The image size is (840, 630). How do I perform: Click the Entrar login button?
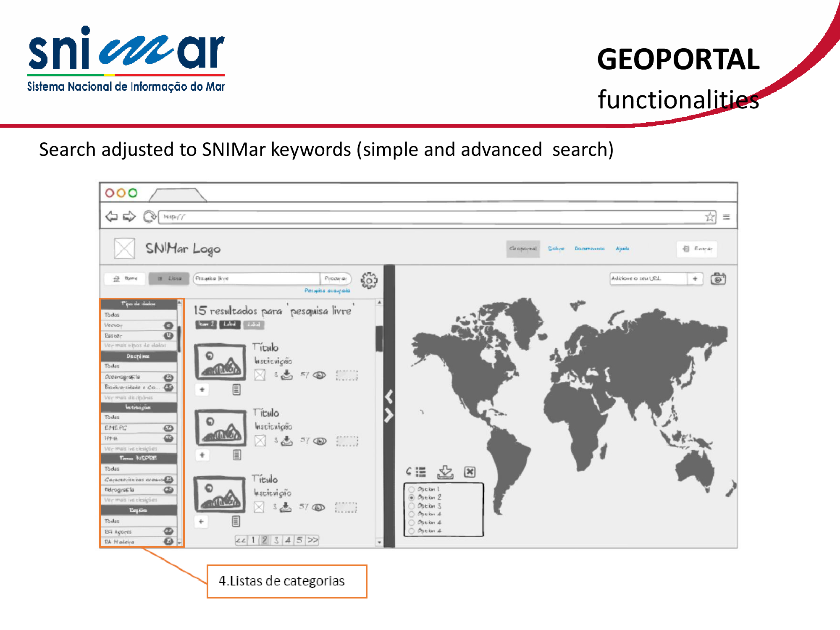click(x=697, y=249)
